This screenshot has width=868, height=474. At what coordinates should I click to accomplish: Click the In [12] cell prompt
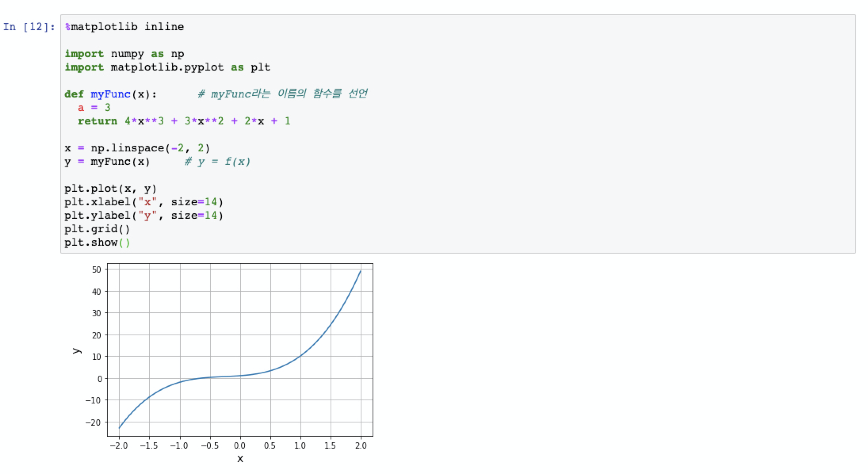[x=29, y=27]
